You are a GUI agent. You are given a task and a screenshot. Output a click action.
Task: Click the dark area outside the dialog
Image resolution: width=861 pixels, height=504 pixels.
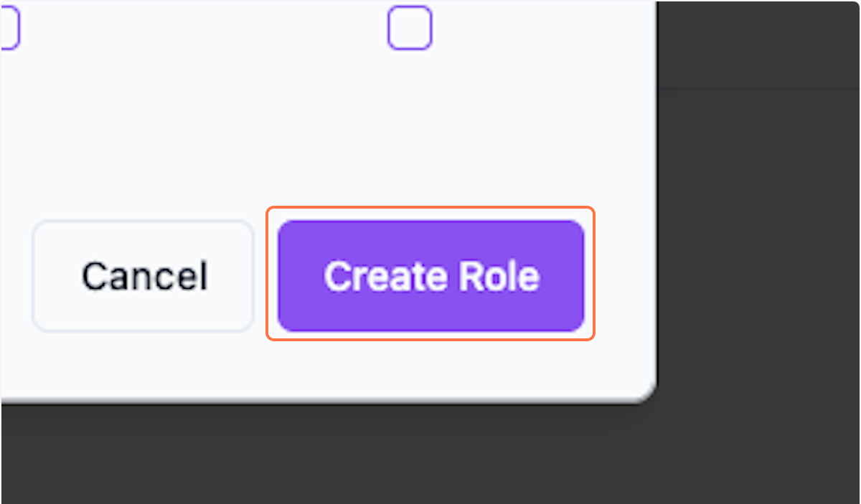(x=761, y=287)
